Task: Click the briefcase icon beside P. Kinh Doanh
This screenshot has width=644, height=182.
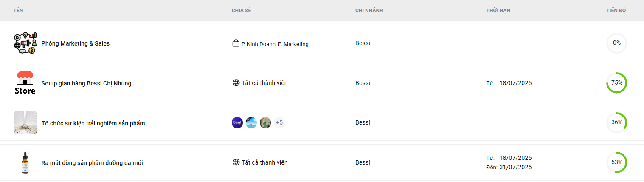Action: tap(236, 43)
